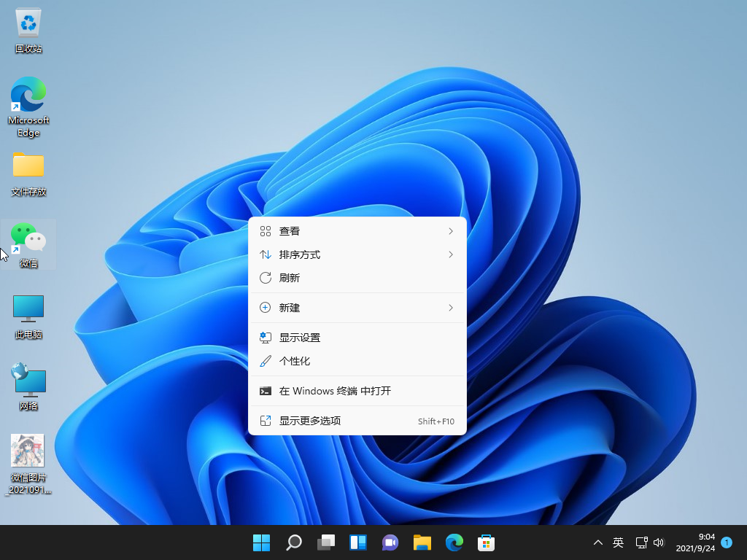Expand the 排序方式 submenu
Image resolution: width=747 pixels, height=560 pixels.
(357, 254)
